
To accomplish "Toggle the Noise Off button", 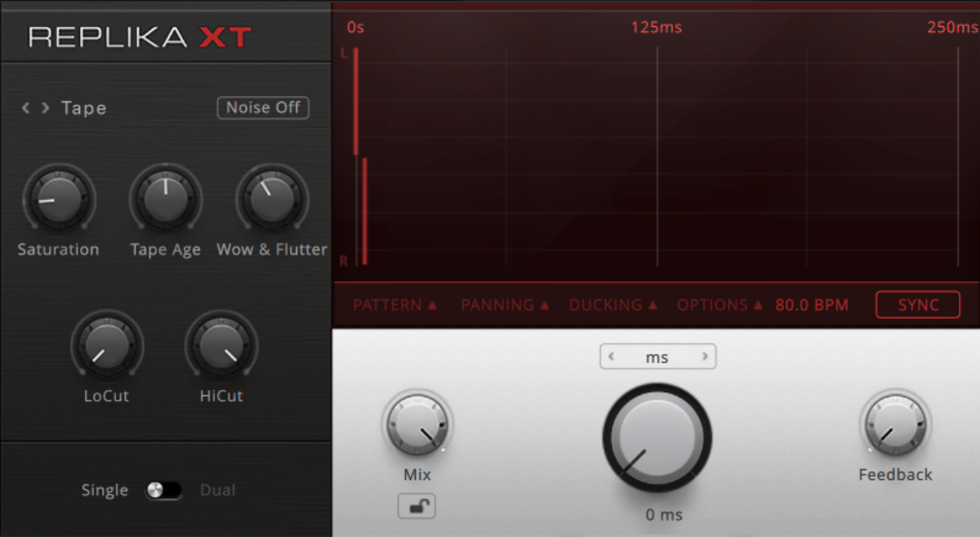I will [x=263, y=108].
